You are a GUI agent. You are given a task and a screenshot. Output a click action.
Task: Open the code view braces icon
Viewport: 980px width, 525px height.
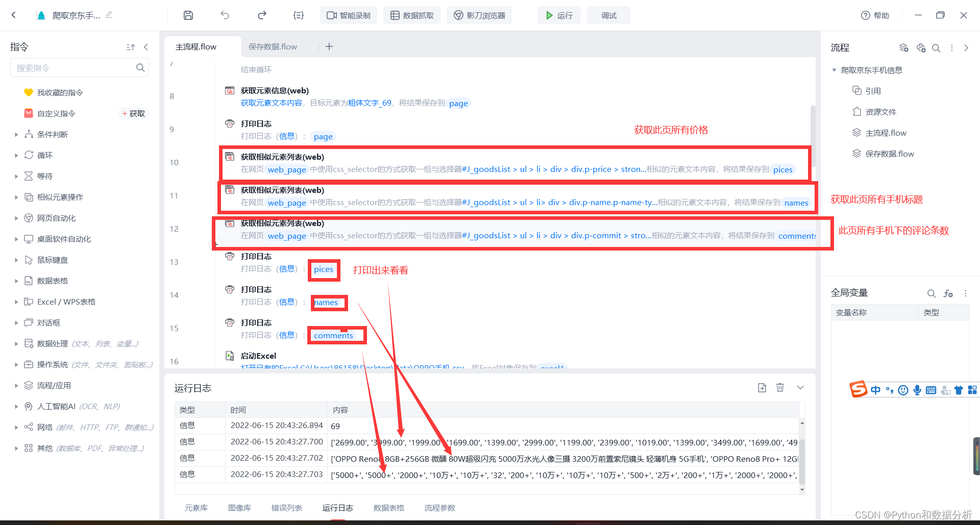(x=299, y=15)
